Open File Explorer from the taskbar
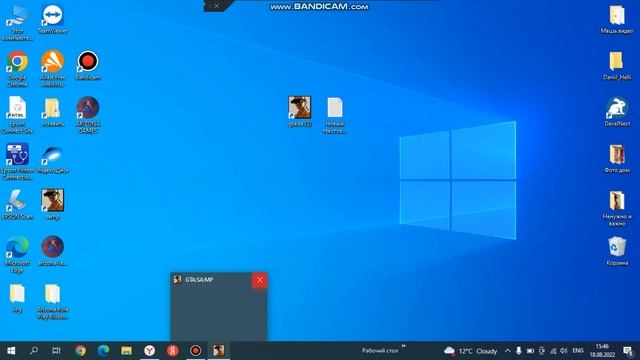640x360 pixels. tap(126, 351)
